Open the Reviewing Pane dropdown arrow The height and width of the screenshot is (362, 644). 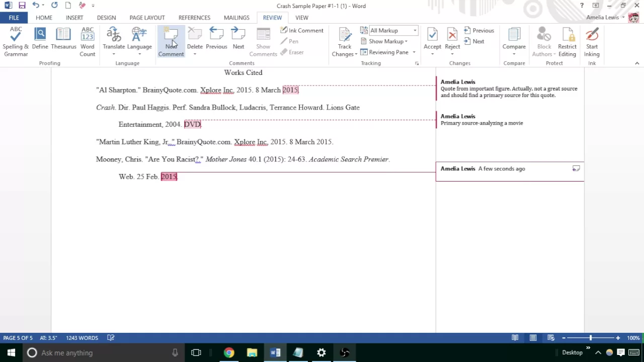point(414,52)
